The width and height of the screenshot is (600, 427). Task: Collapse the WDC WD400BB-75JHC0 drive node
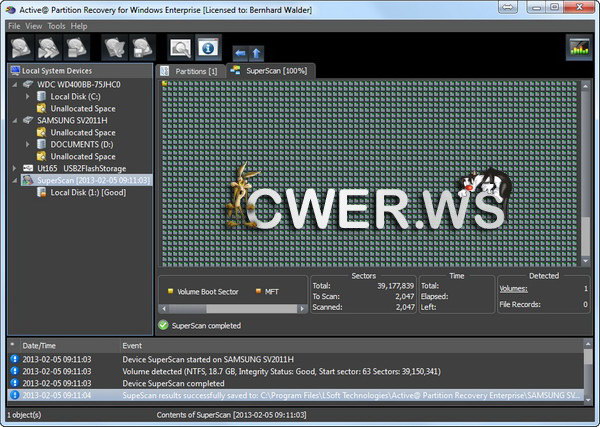tap(15, 85)
